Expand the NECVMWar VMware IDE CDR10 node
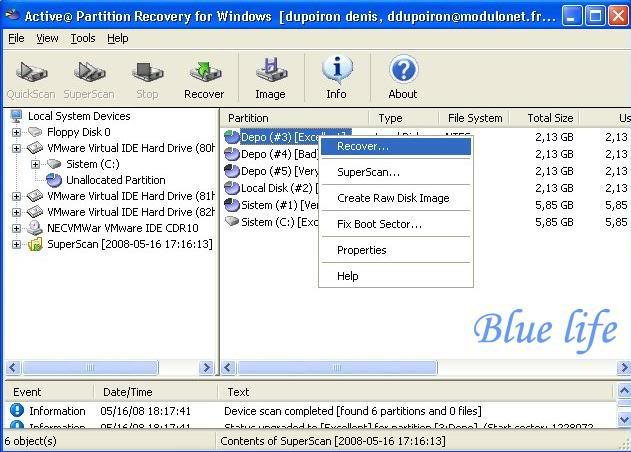Screen dimensions: 631x452 pyautogui.click(x=16, y=228)
